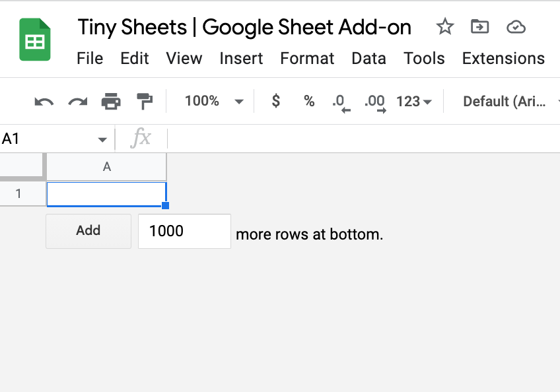The image size is (560, 392).
Task: Click the Move to folder icon
Action: coord(479,27)
